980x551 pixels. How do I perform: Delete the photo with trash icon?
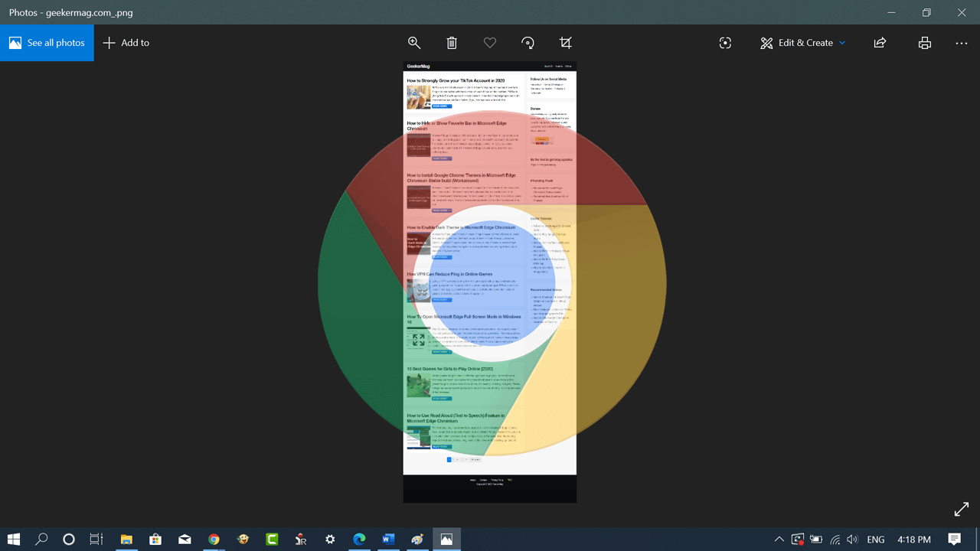(x=452, y=43)
